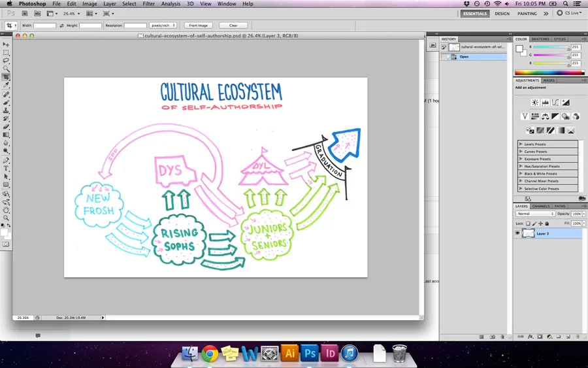The image size is (588, 368).
Task: Expand Black & White Presets
Action: 521,174
